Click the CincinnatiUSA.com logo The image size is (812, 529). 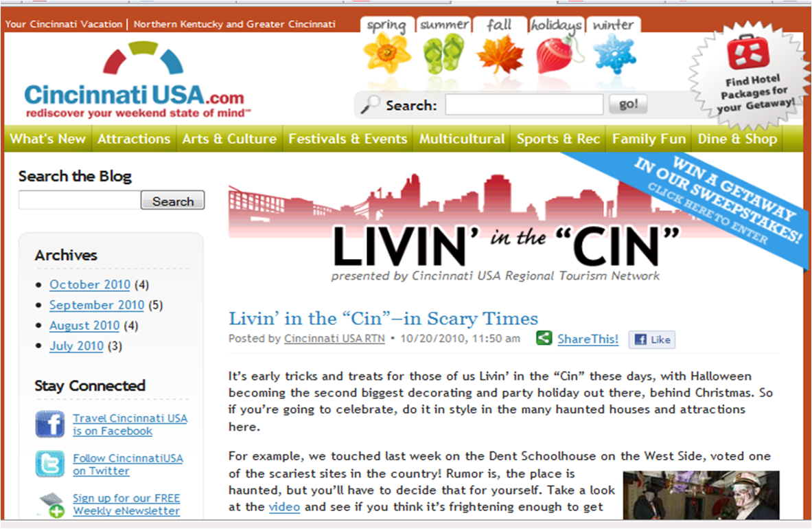click(137, 81)
